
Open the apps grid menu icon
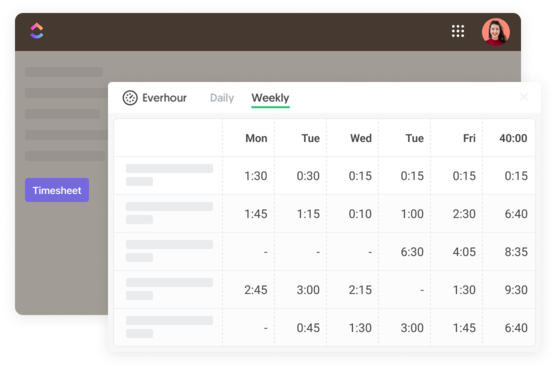[x=458, y=31]
